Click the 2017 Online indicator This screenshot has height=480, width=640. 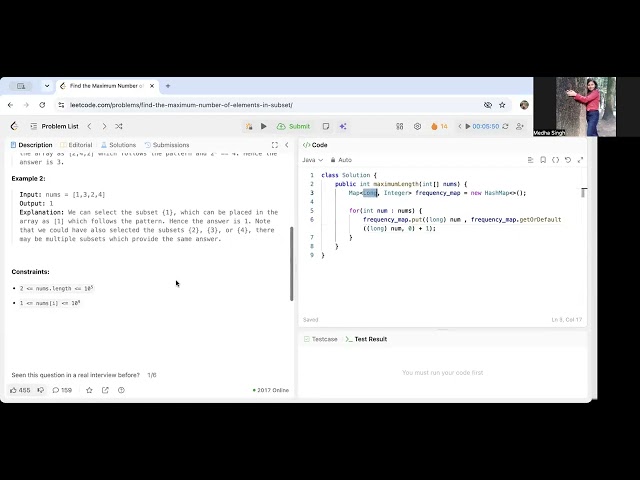[271, 390]
